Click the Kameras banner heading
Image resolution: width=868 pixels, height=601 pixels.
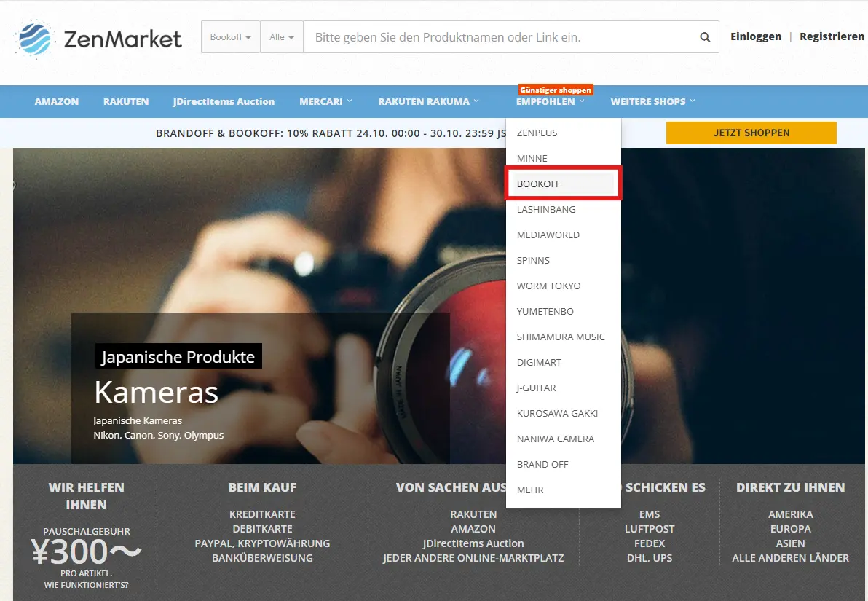click(156, 392)
